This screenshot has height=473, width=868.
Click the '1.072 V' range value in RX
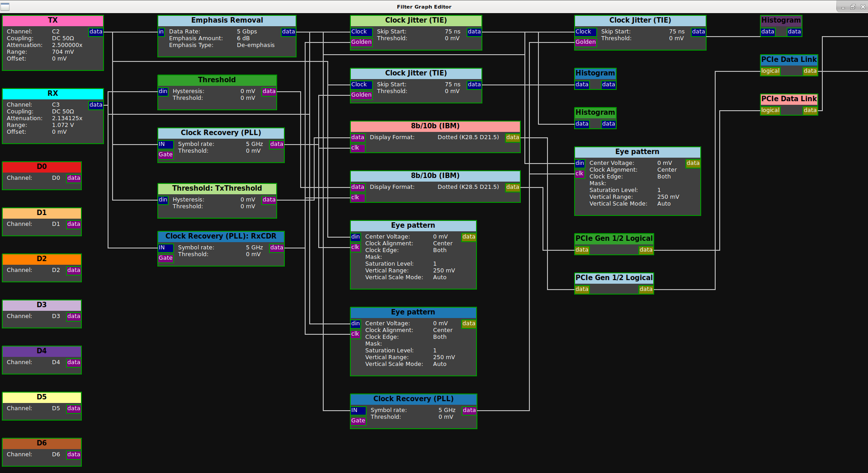63,125
